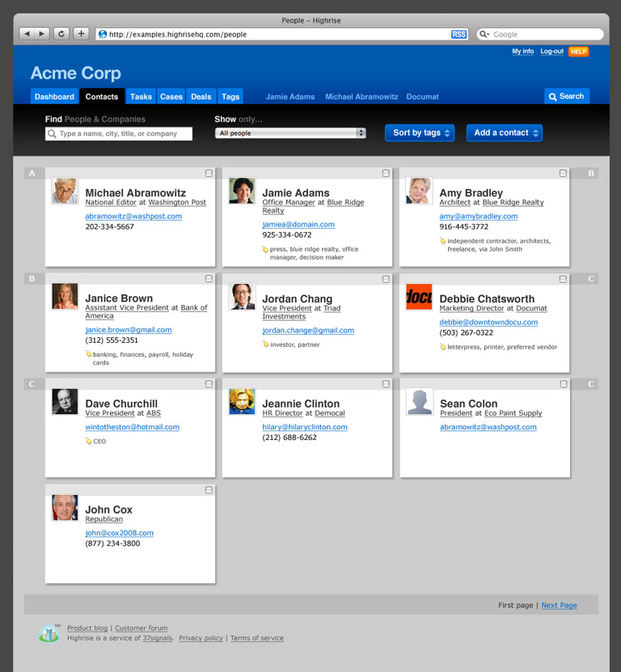Go forward with the browser forward arrow
This screenshot has height=672, width=621.
41,33
